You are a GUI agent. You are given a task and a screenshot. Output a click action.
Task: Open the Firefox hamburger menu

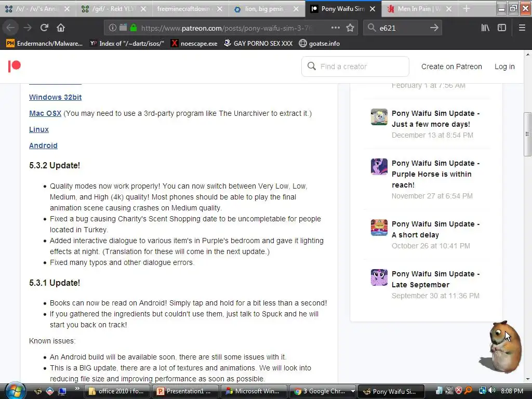pos(522,28)
